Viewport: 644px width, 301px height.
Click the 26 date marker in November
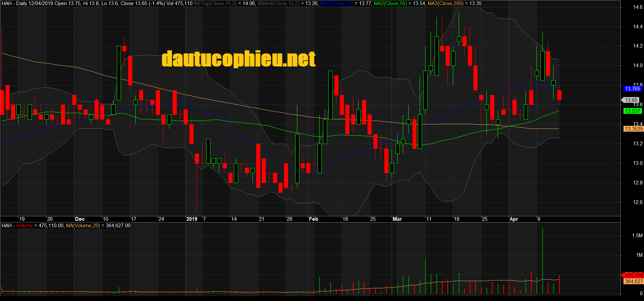click(50, 219)
